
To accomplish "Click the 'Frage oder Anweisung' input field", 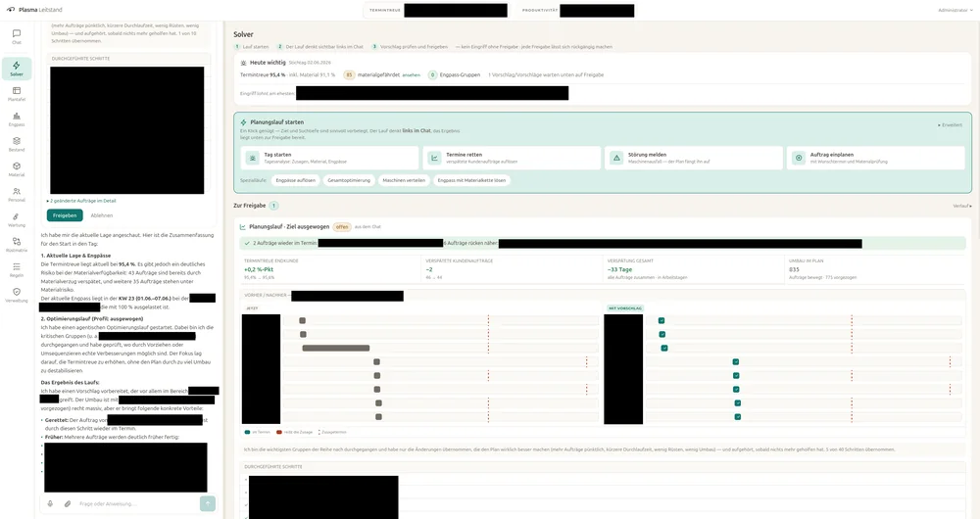I will tap(136, 503).
